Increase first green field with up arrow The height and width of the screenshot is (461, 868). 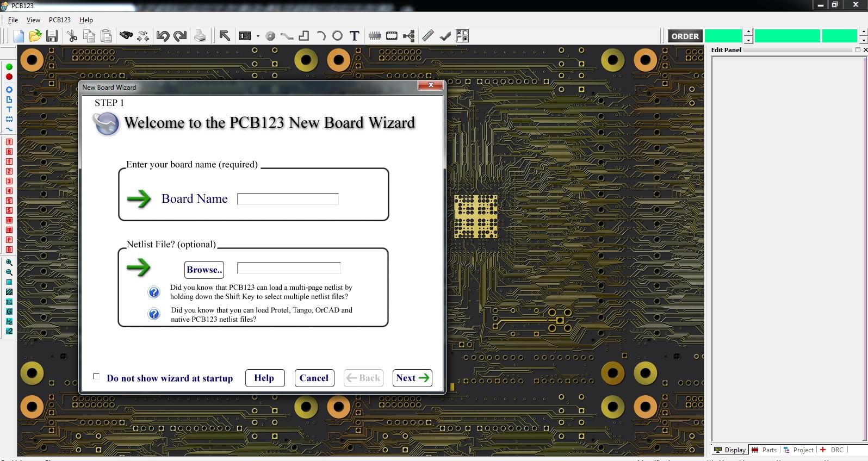click(x=748, y=33)
